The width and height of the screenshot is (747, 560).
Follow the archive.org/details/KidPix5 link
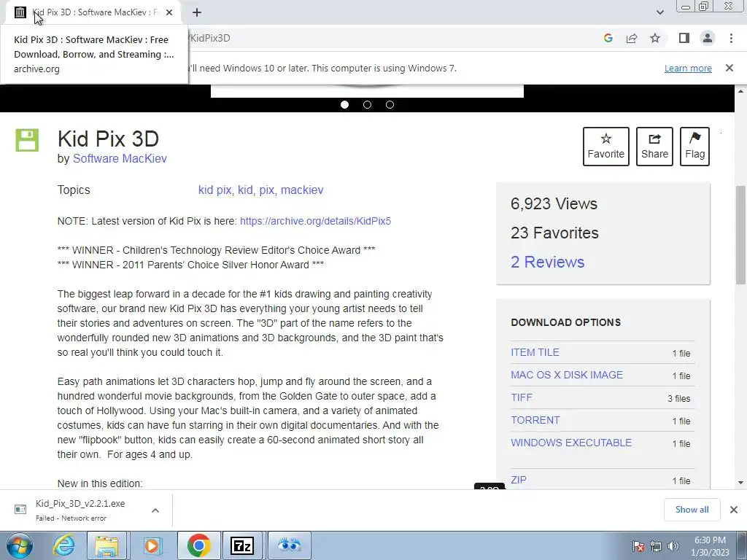(315, 221)
